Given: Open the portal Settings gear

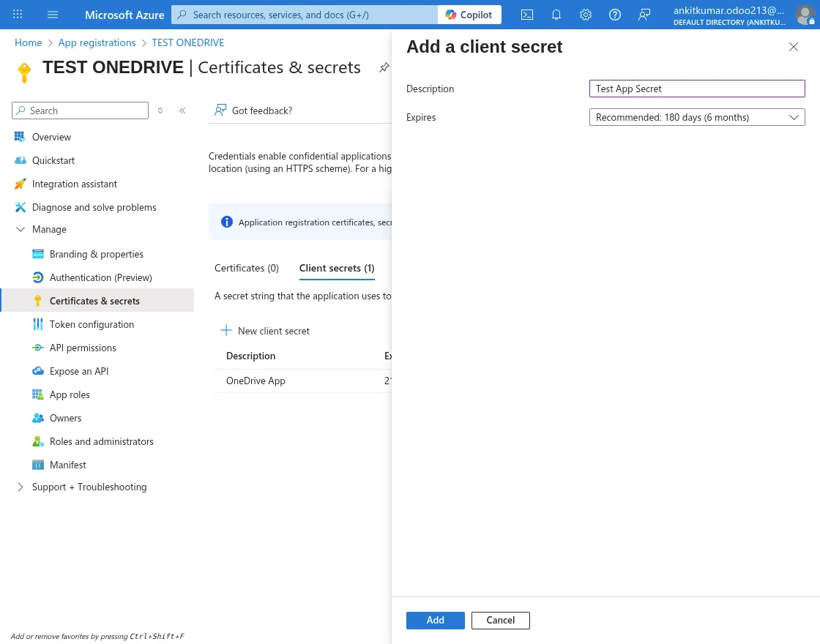Looking at the screenshot, I should tap(586, 15).
